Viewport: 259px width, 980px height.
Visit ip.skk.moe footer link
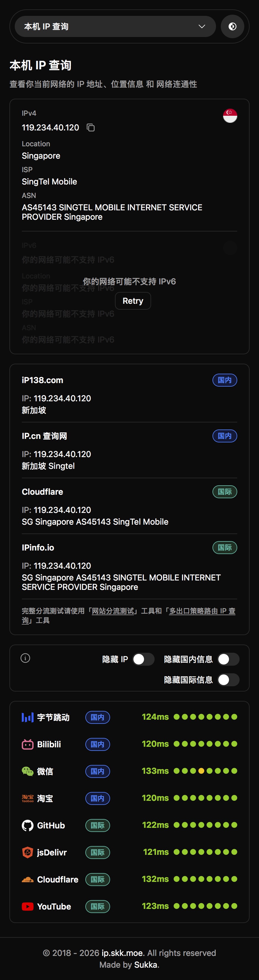122,953
